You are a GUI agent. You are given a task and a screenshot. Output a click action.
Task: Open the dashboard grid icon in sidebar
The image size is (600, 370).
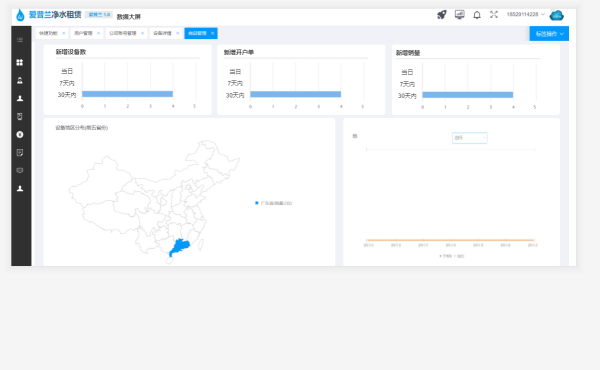[x=20, y=62]
